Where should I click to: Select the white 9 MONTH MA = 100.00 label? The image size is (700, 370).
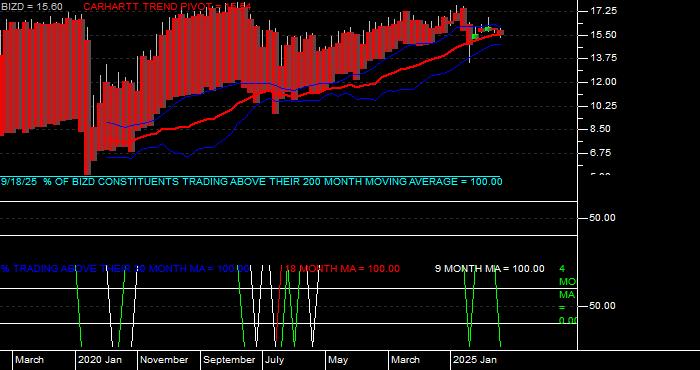pyautogui.click(x=490, y=269)
